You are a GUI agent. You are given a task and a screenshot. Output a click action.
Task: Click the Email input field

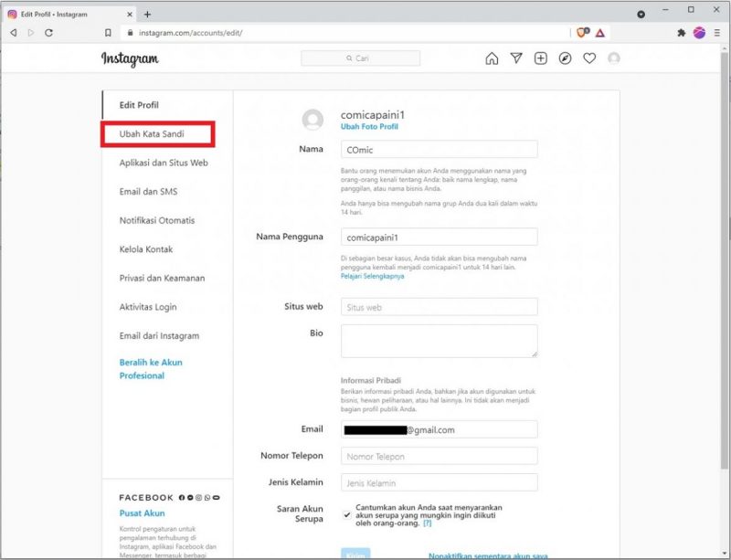(440, 429)
